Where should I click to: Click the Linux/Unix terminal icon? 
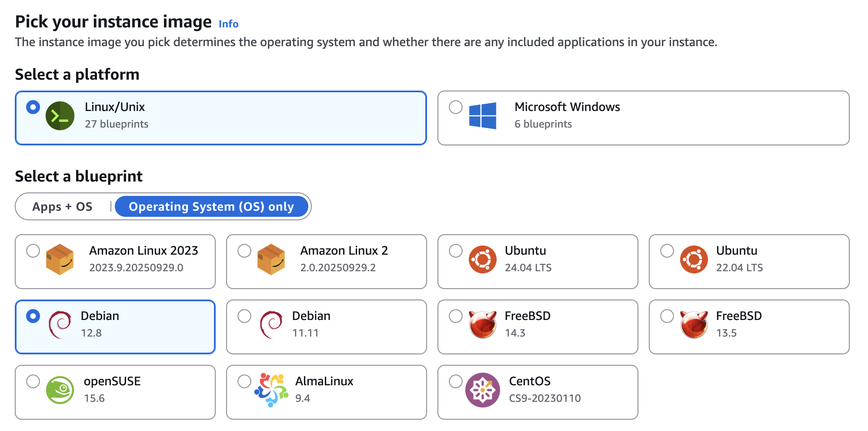tap(60, 116)
